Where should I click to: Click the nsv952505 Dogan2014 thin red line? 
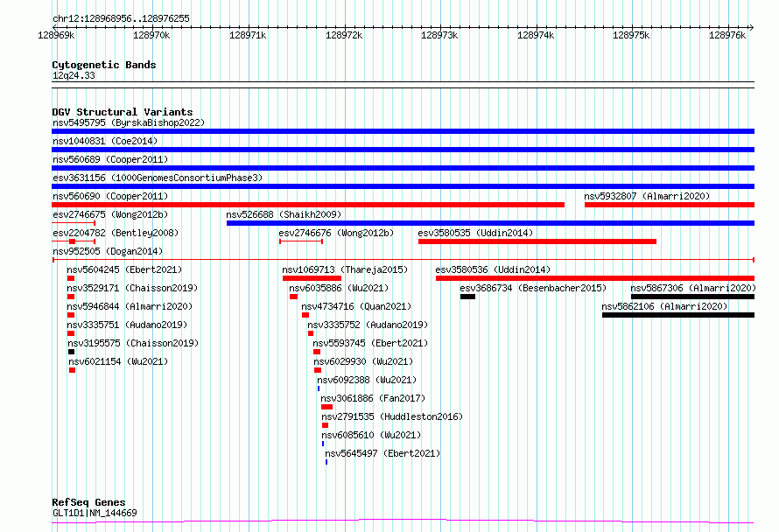403,260
